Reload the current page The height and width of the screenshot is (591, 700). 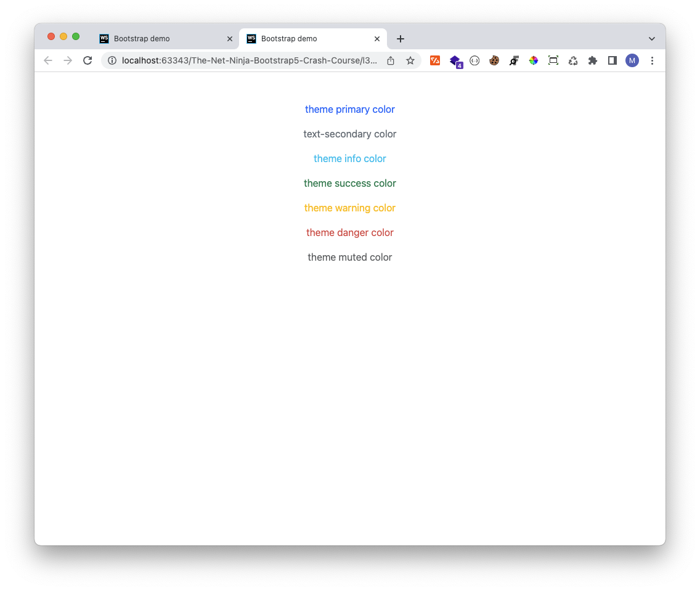click(87, 60)
